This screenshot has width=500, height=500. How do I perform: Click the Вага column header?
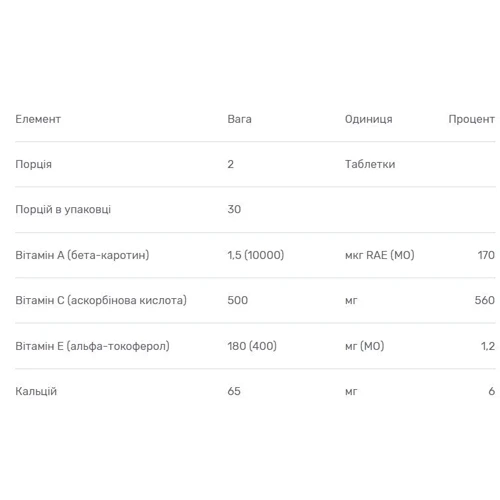239,119
